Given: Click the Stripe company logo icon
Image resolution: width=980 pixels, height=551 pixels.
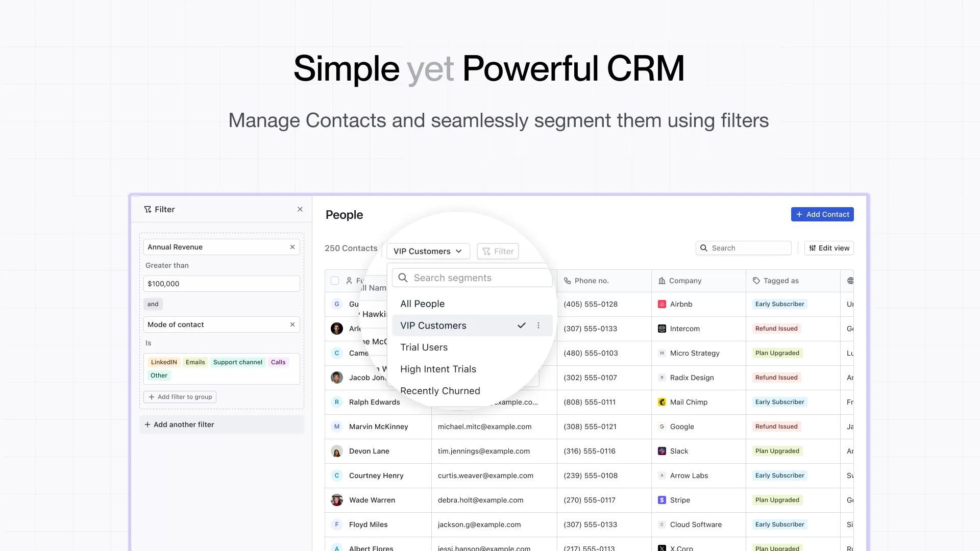Looking at the screenshot, I should tap(662, 500).
